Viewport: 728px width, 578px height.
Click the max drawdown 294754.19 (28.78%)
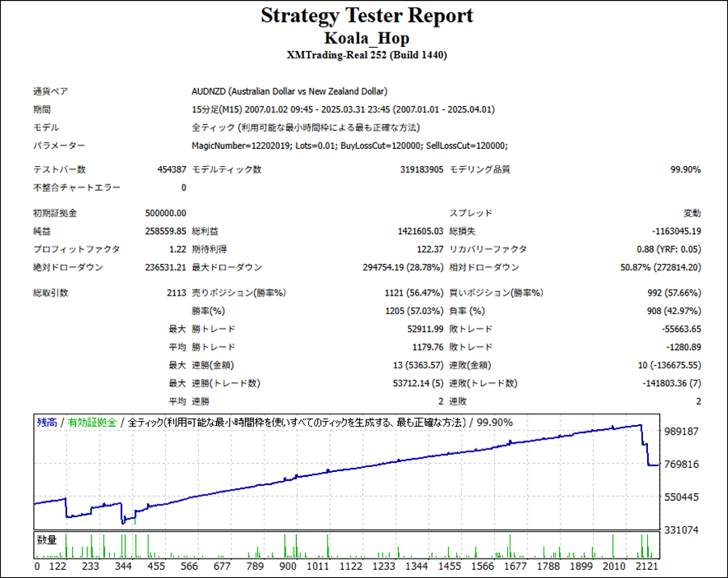tap(403, 268)
